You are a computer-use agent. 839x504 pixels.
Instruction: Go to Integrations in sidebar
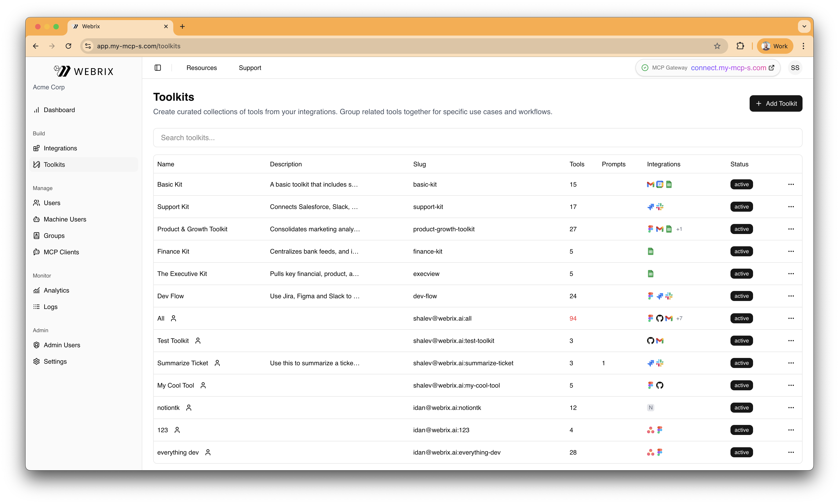pos(60,148)
